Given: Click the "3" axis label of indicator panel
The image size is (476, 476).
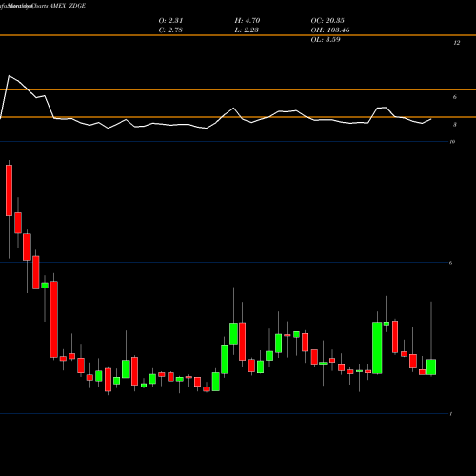Looking at the screenshot, I should 455,125.
